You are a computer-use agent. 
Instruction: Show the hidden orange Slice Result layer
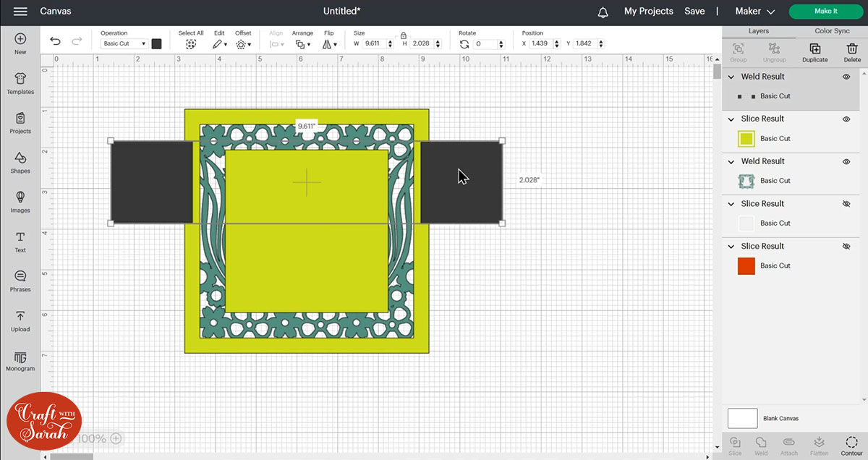pyautogui.click(x=846, y=247)
